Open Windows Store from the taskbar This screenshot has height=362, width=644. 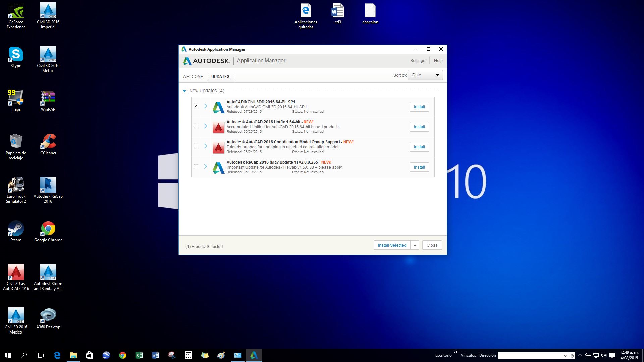coord(90,355)
